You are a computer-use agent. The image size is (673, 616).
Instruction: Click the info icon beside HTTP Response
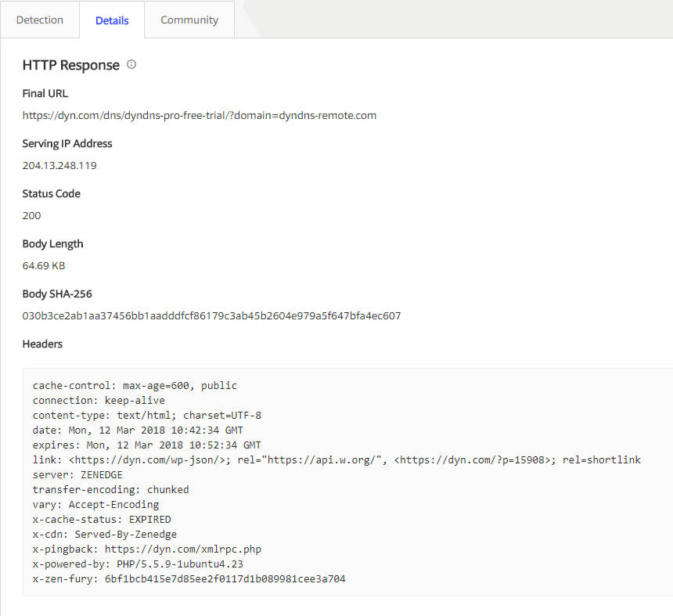point(131,65)
